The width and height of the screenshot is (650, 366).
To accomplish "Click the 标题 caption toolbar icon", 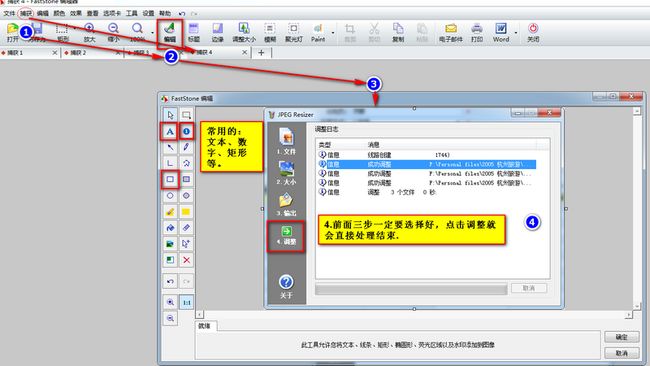I will pos(194,32).
